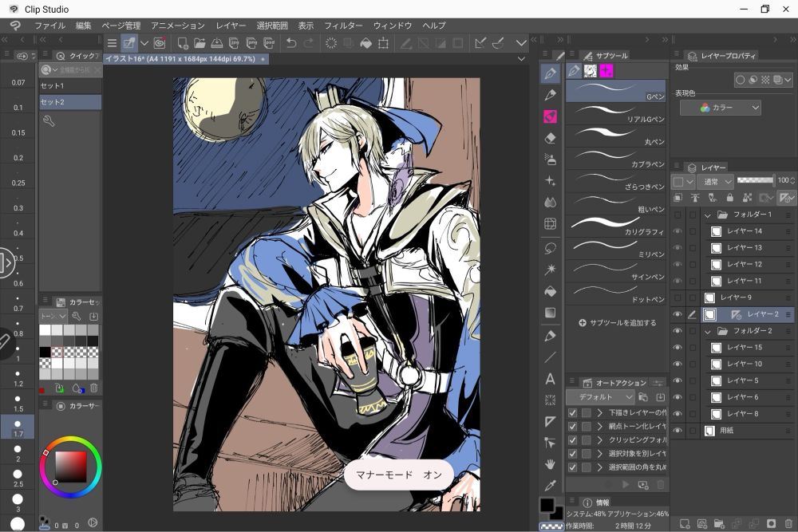The image size is (798, 532).
Task: Click the main black foreground color swatch
Action: 547,505
